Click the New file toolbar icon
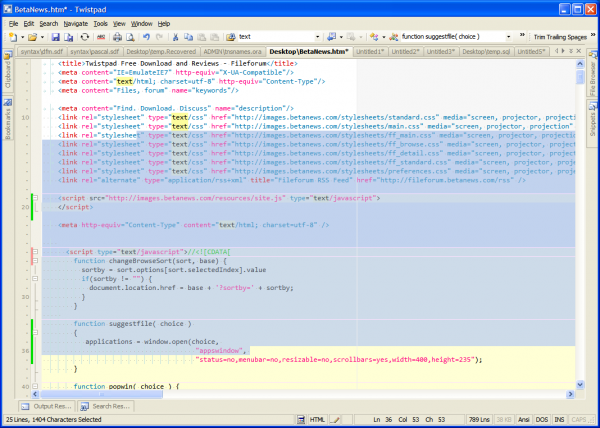The image size is (600, 428). [x=11, y=36]
